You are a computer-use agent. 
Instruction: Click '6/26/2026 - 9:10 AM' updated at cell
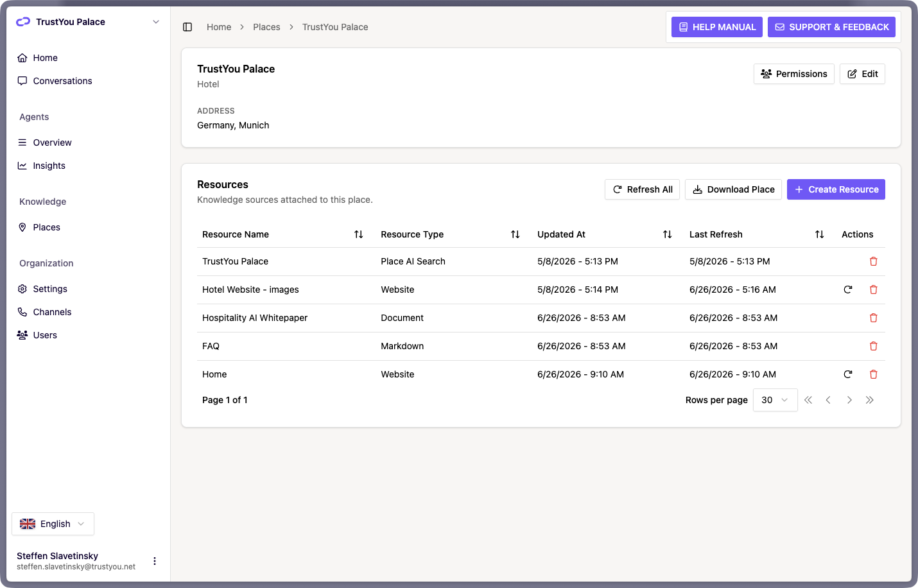tap(580, 374)
